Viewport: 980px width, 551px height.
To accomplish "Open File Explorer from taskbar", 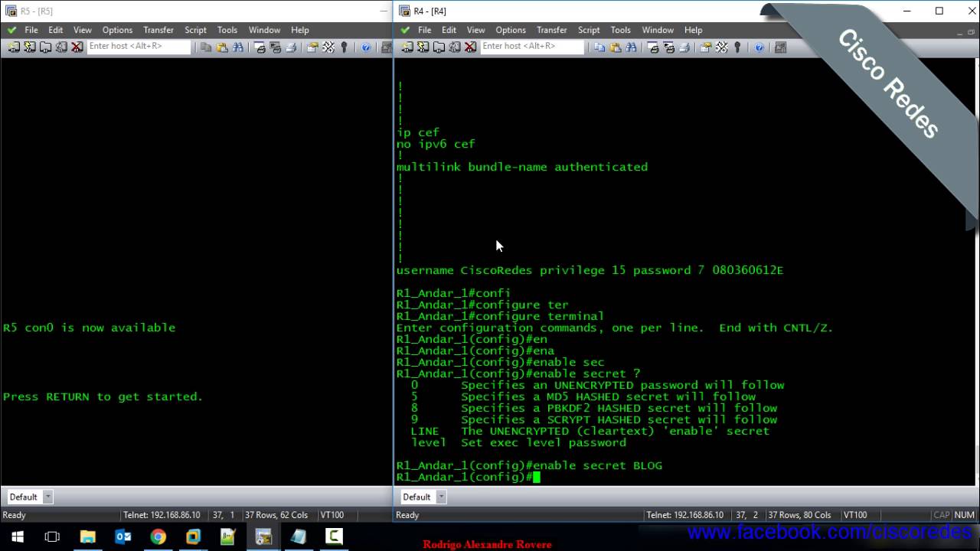I will tap(87, 536).
